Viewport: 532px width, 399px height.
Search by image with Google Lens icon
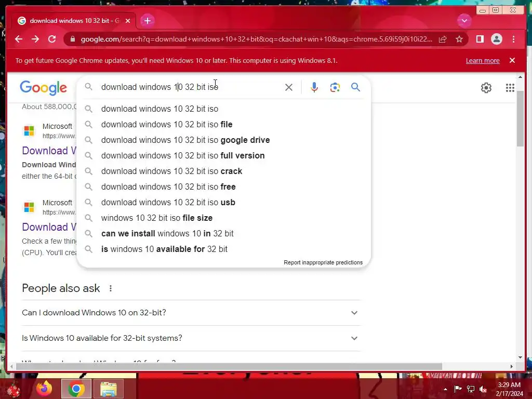(x=335, y=87)
